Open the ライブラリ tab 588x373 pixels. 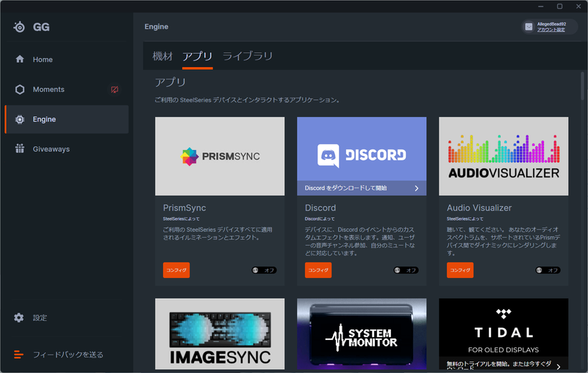248,57
